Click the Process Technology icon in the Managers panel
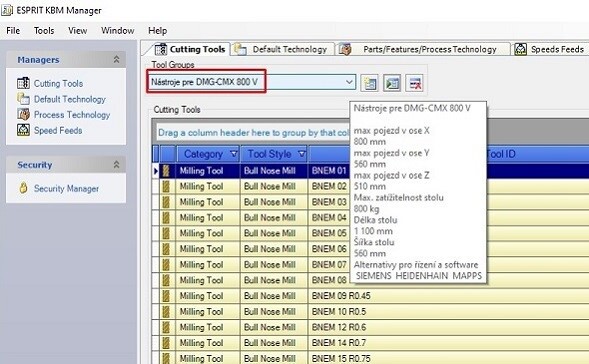Screen dimensions: 589x364 [x=23, y=114]
